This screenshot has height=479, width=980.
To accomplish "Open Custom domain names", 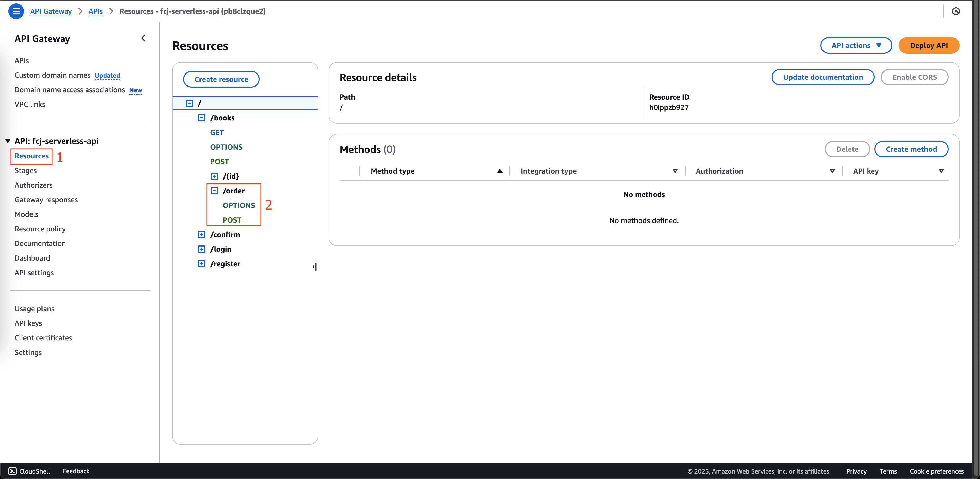I will (52, 75).
